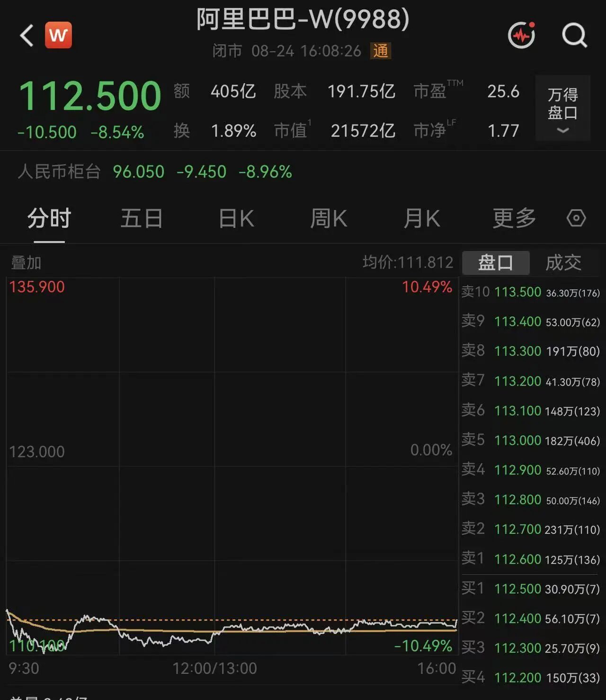Tap the P/B value 1.77

(x=503, y=131)
